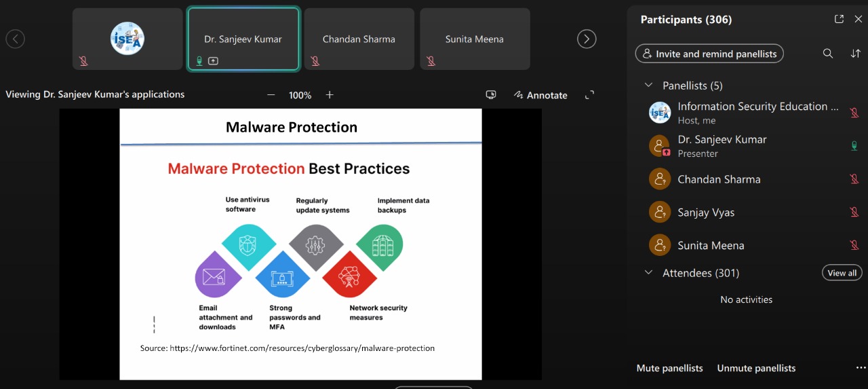Mute Dr. Sanjeev Kumar's green microphone
The width and height of the screenshot is (868, 389).
click(854, 146)
